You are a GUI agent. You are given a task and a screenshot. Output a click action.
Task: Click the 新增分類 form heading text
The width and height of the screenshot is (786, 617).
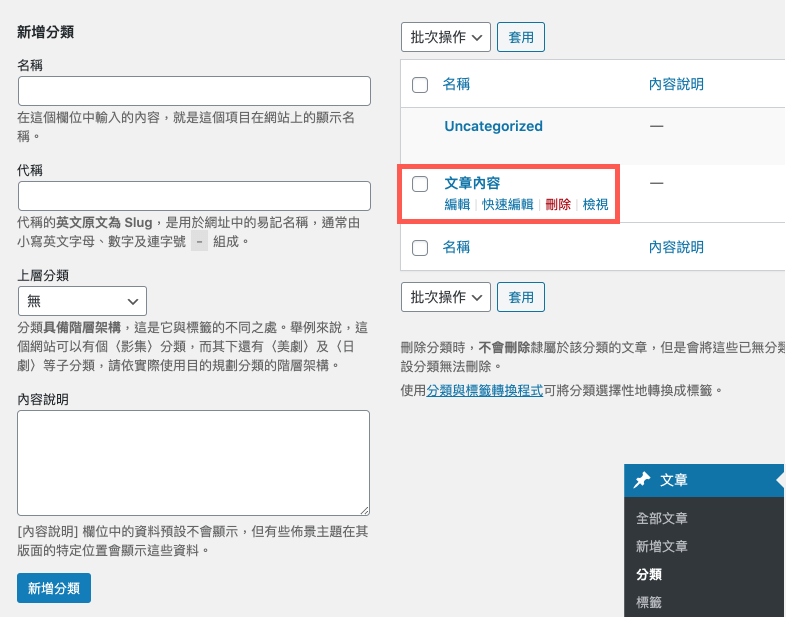coord(46,32)
